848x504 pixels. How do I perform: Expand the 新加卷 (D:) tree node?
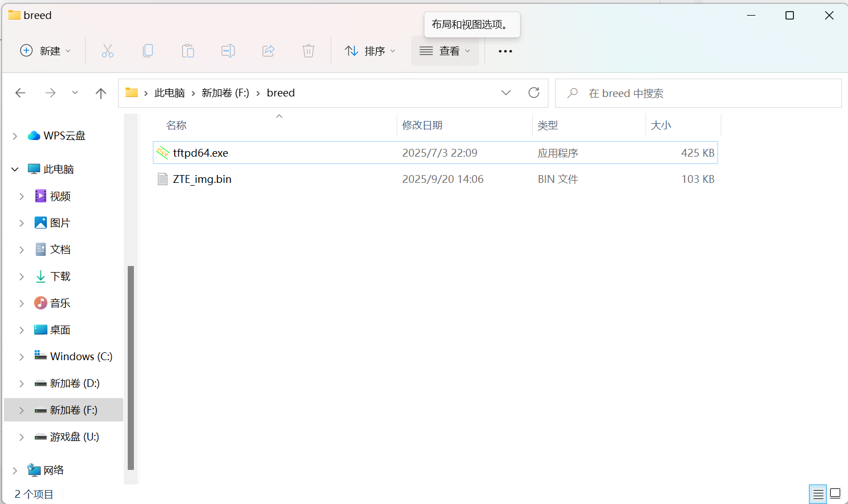tap(22, 383)
